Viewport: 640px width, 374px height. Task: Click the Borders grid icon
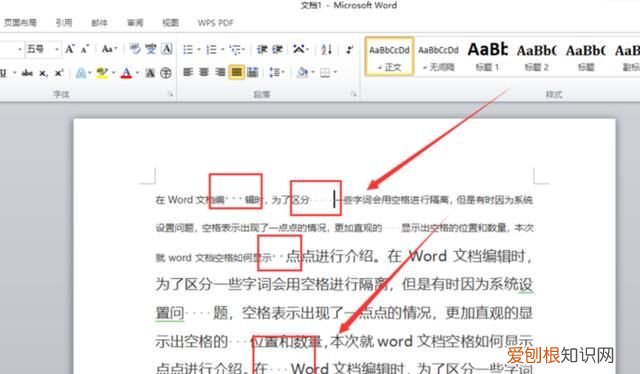click(x=325, y=73)
